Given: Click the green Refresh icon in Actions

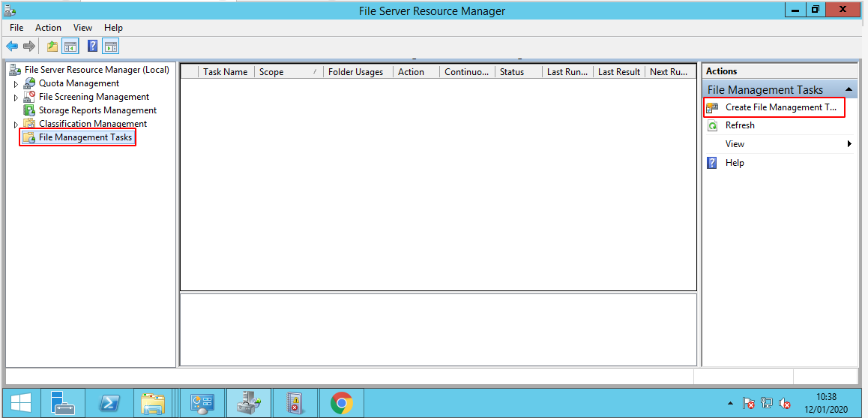Looking at the screenshot, I should click(x=713, y=126).
